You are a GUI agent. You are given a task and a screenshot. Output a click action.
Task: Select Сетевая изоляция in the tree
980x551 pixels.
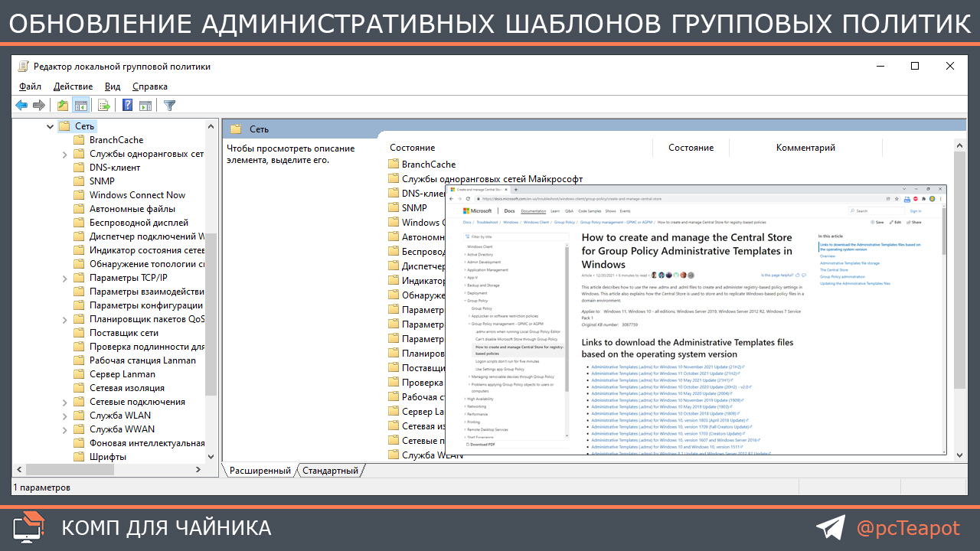click(127, 388)
